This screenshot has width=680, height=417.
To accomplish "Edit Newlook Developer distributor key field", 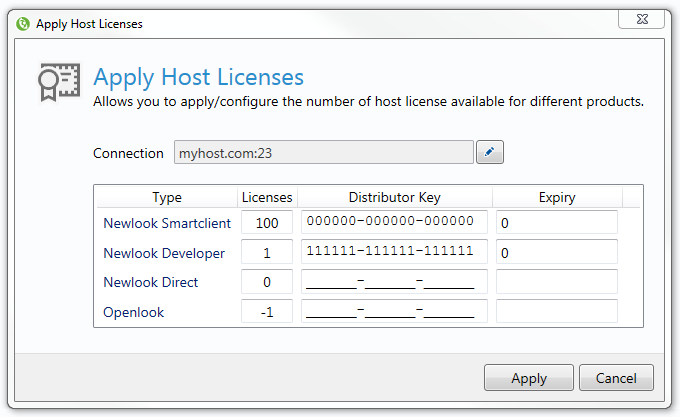I will click(394, 252).
